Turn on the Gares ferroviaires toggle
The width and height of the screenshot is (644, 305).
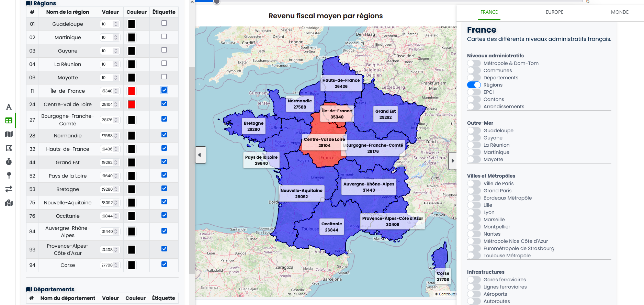pyautogui.click(x=474, y=280)
